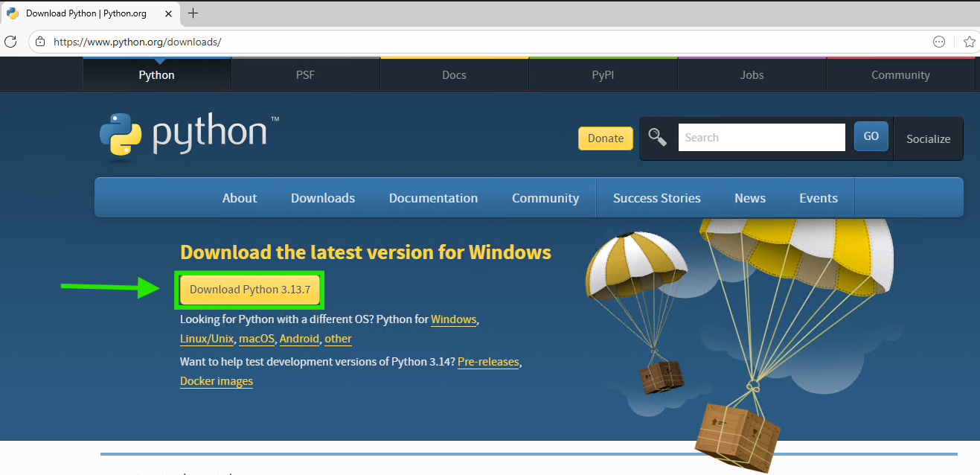
Task: Click the magnifying glass search icon
Action: 657,137
